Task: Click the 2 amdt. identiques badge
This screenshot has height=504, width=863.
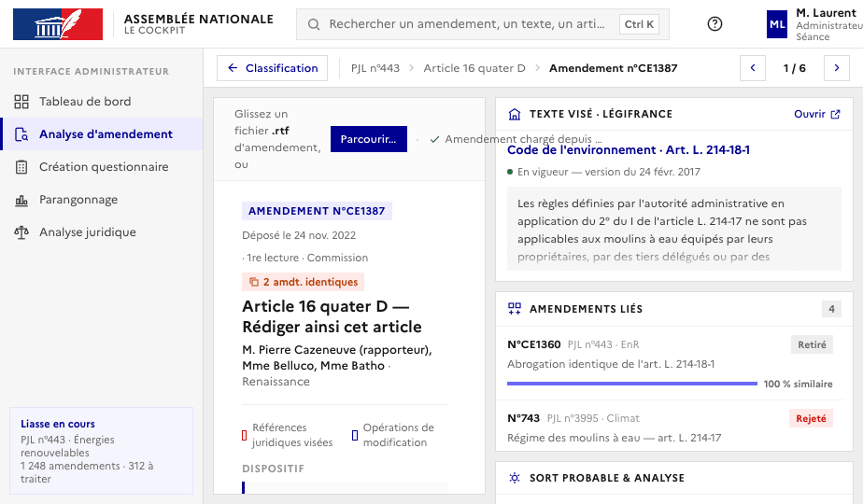Action: pyautogui.click(x=304, y=282)
